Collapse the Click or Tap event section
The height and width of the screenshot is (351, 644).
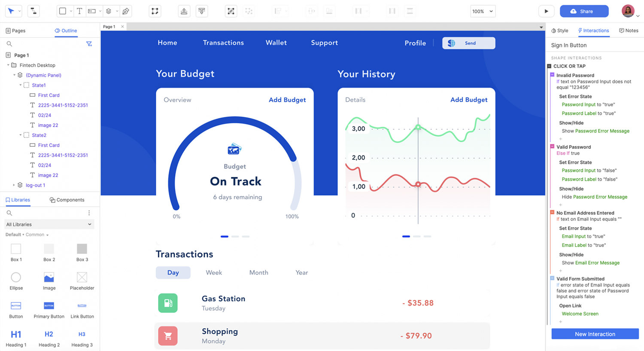pyautogui.click(x=549, y=66)
